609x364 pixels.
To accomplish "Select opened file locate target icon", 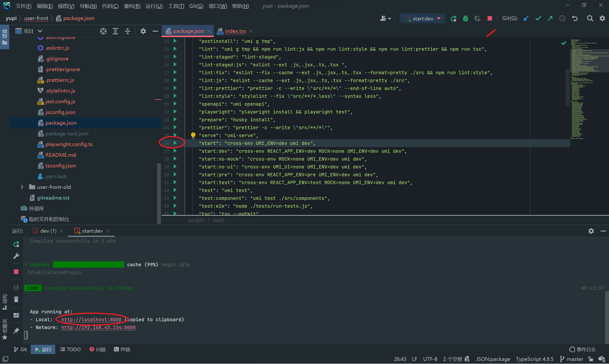I will [x=103, y=31].
